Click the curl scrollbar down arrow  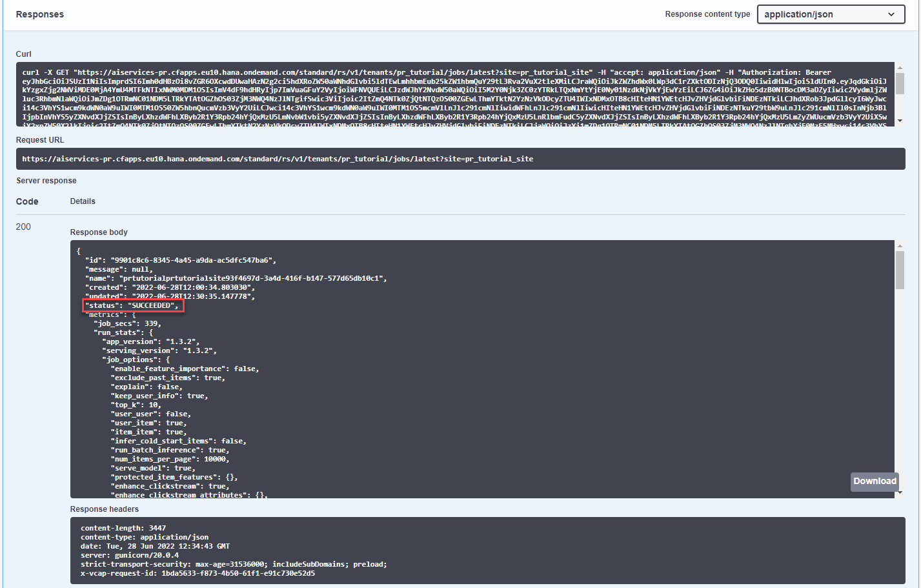click(900, 121)
